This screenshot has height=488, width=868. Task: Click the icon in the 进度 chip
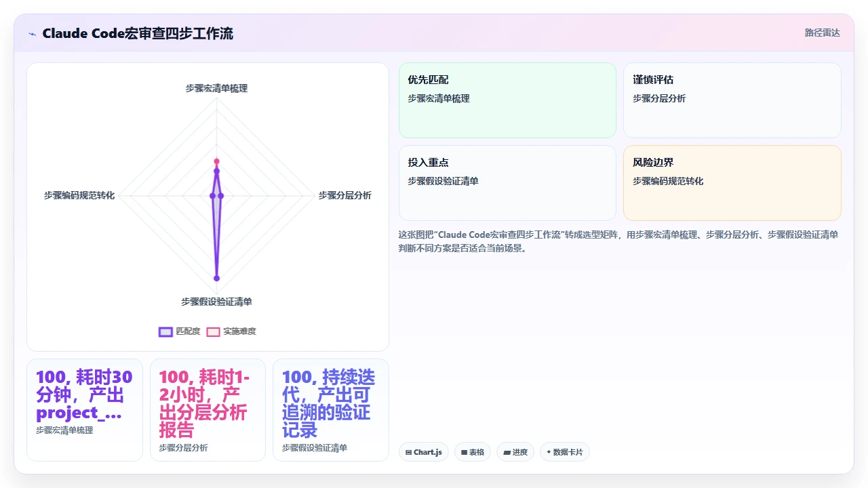point(507,452)
